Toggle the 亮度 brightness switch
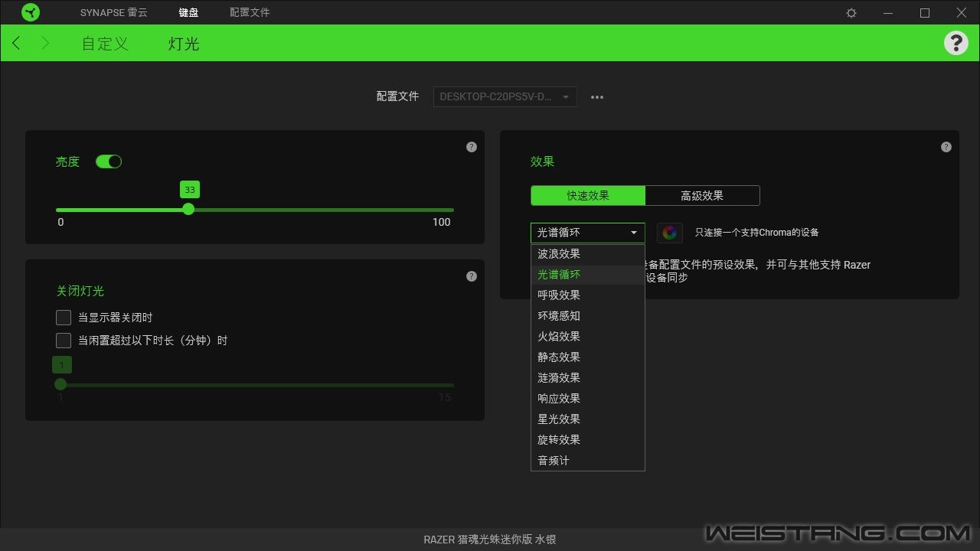The width and height of the screenshot is (980, 551). [x=109, y=161]
